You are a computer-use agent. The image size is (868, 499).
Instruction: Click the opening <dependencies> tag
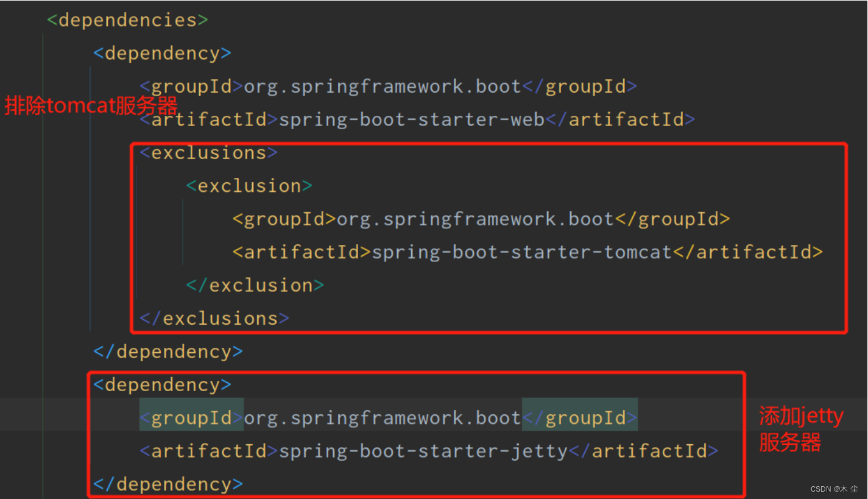(127, 20)
